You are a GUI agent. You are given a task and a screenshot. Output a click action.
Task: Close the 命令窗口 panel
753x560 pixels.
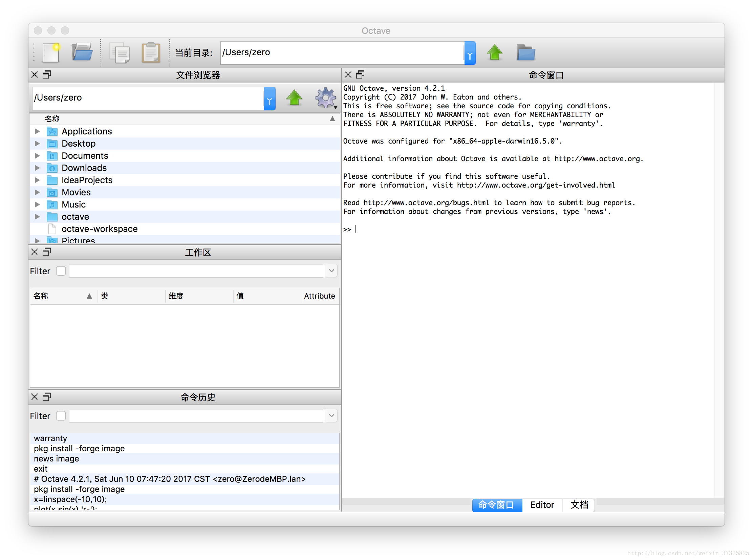tap(348, 74)
